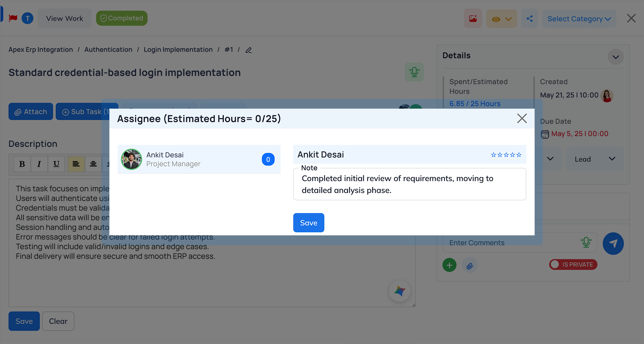Click the red image icon in header

pos(473,18)
